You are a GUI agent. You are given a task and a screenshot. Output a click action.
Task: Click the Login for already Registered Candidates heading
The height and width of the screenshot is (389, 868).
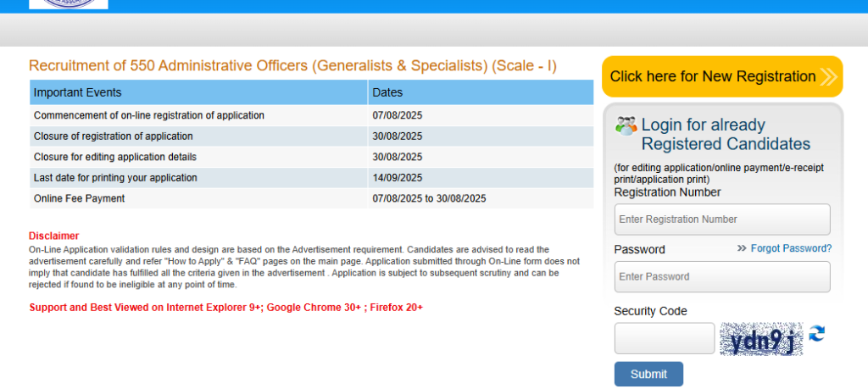pos(726,135)
